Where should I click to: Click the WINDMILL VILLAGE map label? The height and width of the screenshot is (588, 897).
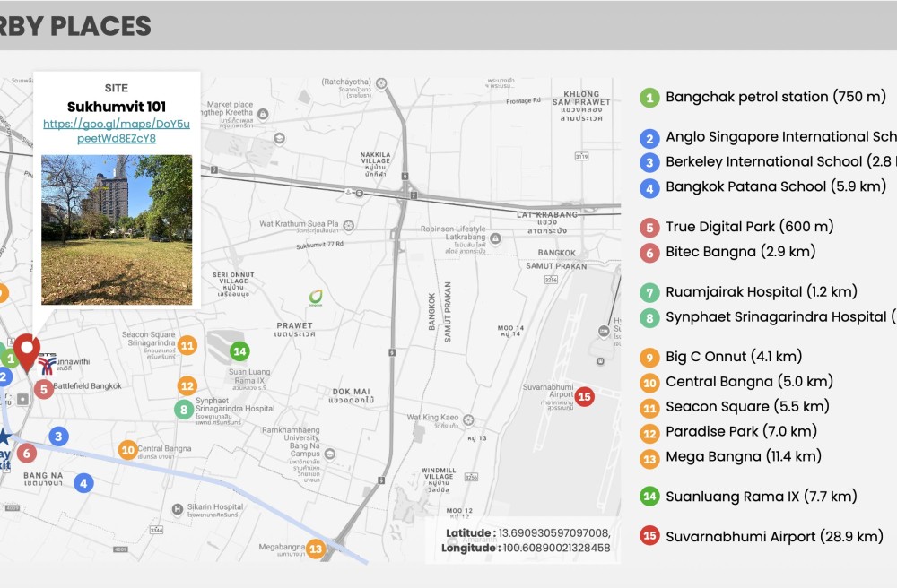(x=439, y=480)
